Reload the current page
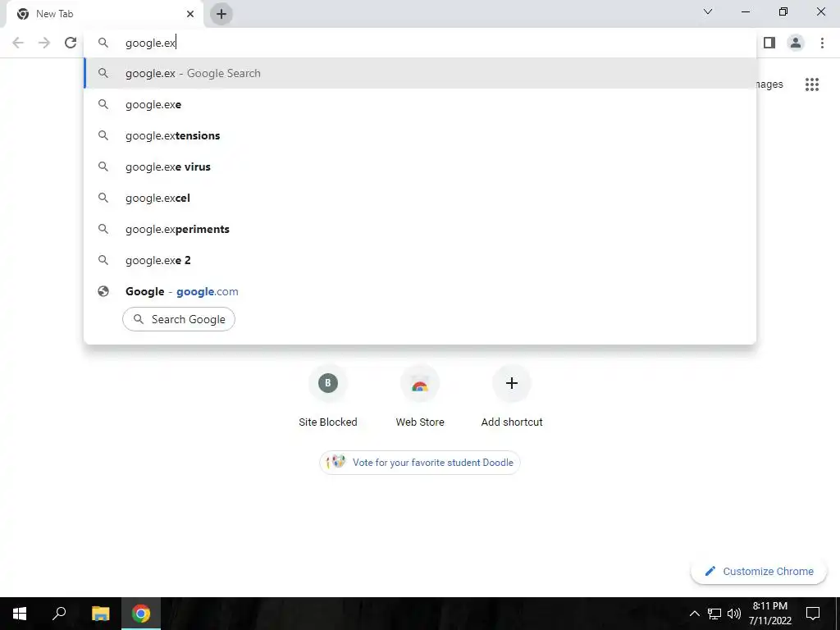 pos(71,43)
